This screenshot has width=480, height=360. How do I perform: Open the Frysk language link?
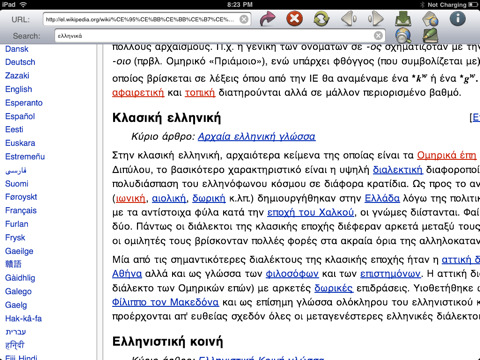pyautogui.click(x=15, y=238)
